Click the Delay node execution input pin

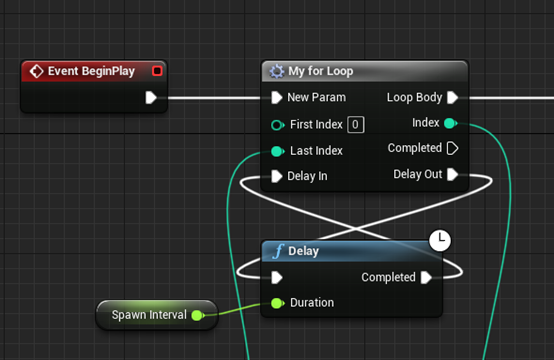pos(277,277)
